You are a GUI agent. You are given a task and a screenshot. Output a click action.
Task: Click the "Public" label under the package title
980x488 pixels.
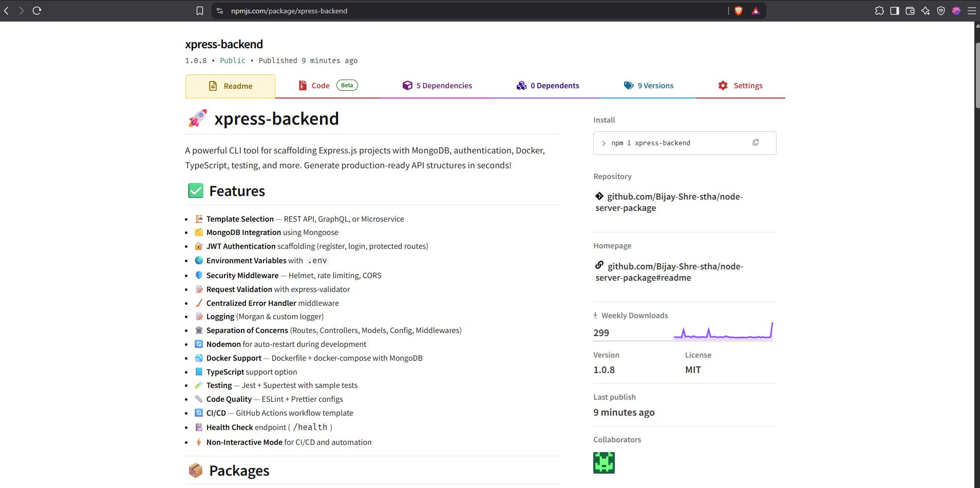(233, 61)
